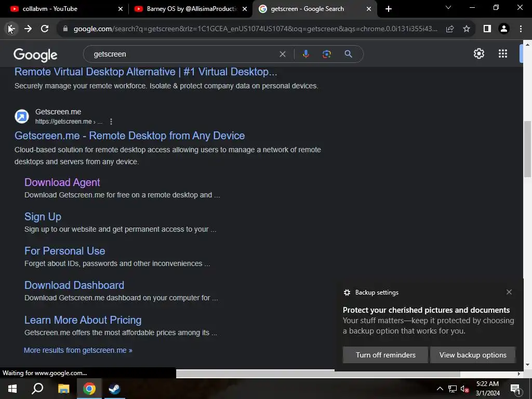Open File Explorer from the taskbar

click(x=63, y=389)
